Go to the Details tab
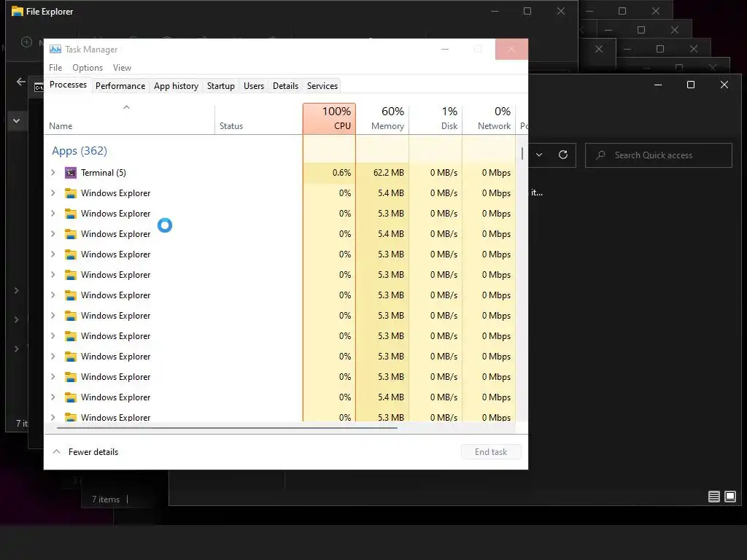 pyautogui.click(x=285, y=86)
